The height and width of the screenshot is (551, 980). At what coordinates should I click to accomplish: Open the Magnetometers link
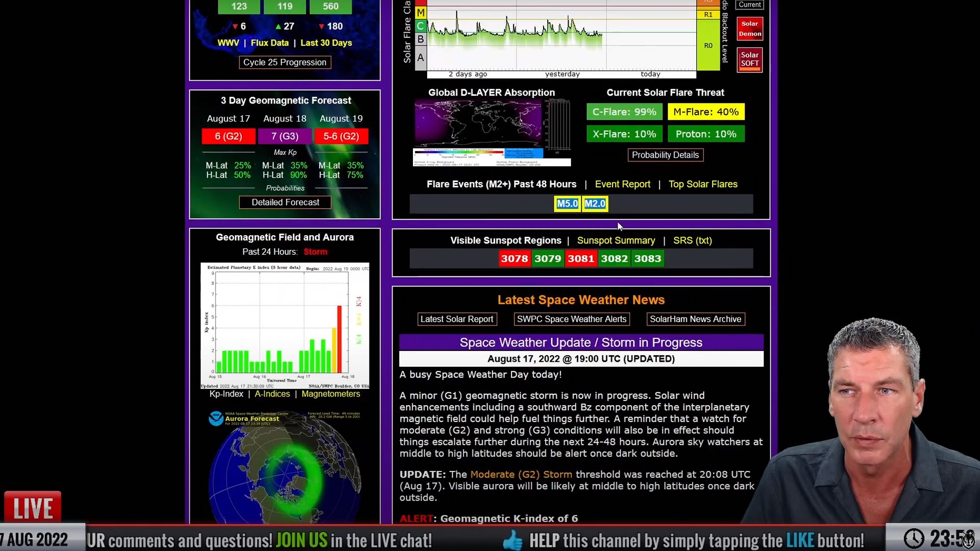coord(330,394)
